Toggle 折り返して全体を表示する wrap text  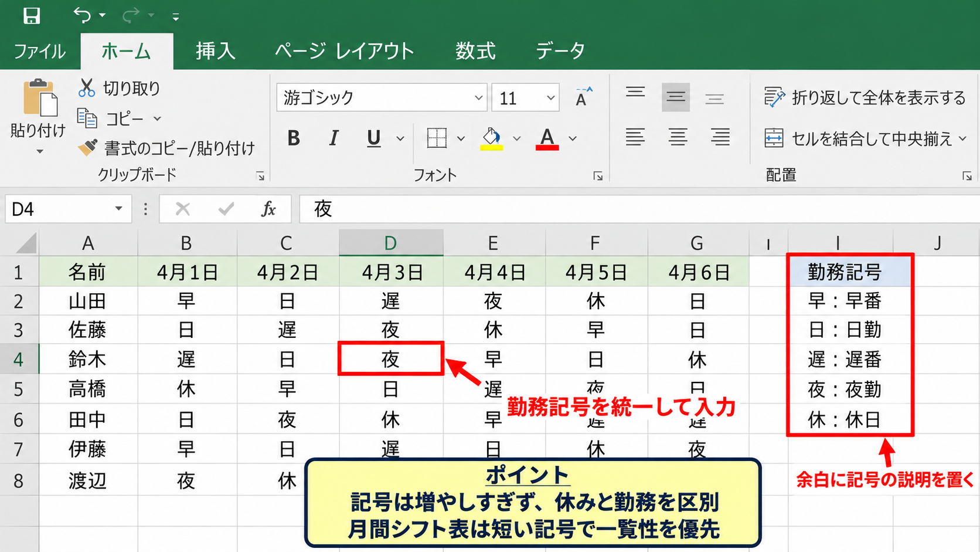pos(865,97)
